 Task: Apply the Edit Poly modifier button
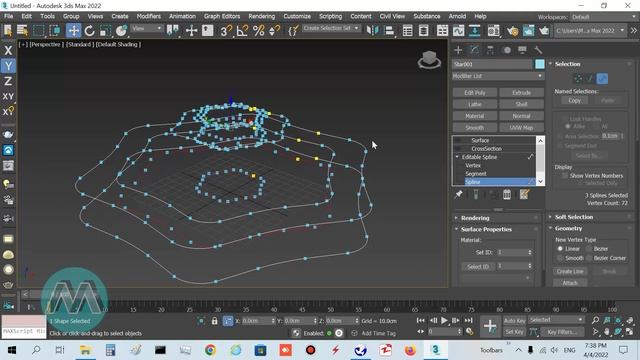[475, 93]
